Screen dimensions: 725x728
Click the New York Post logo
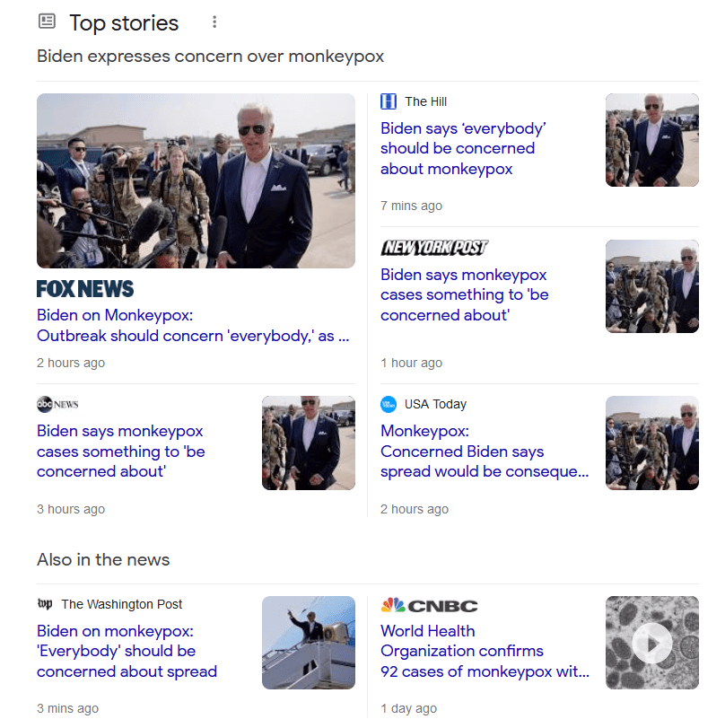(x=434, y=248)
